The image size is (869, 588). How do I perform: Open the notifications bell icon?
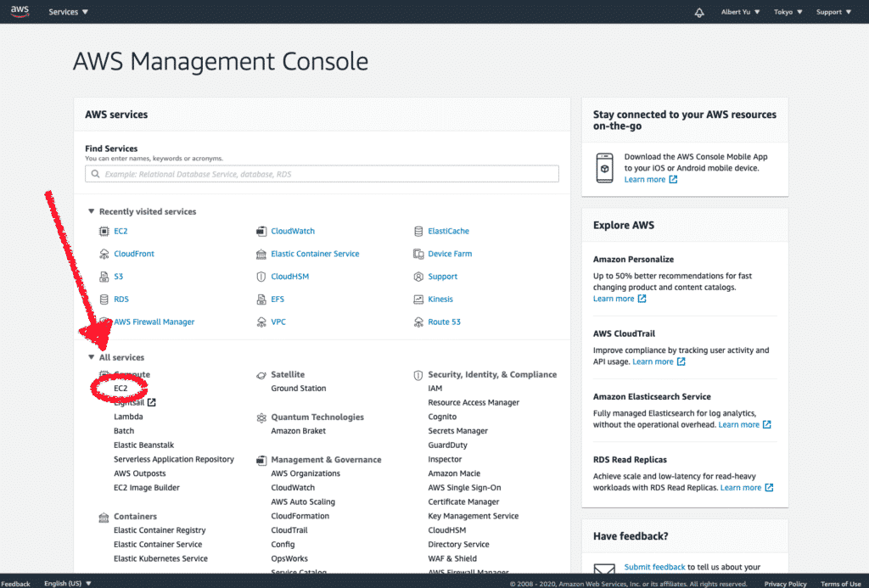[699, 12]
